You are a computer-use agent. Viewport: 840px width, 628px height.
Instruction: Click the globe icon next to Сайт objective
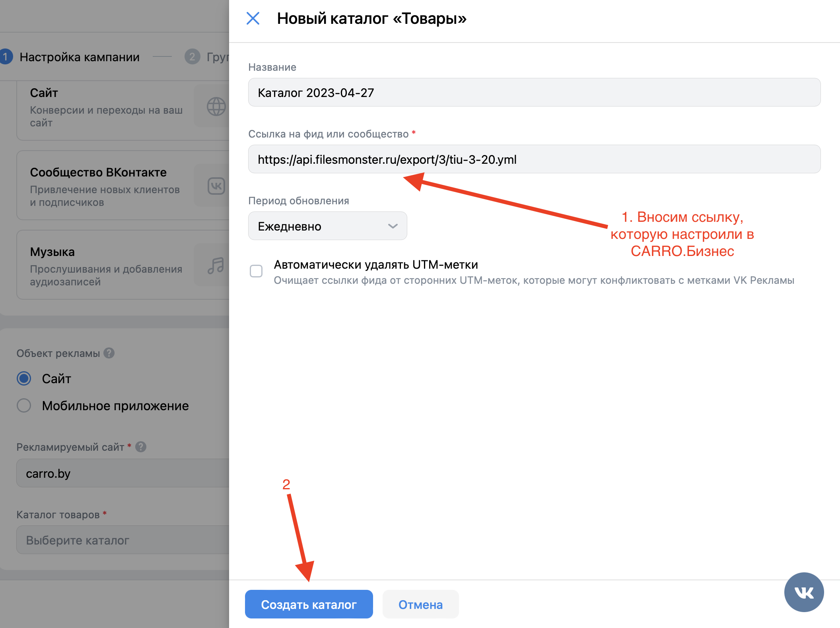pyautogui.click(x=216, y=106)
